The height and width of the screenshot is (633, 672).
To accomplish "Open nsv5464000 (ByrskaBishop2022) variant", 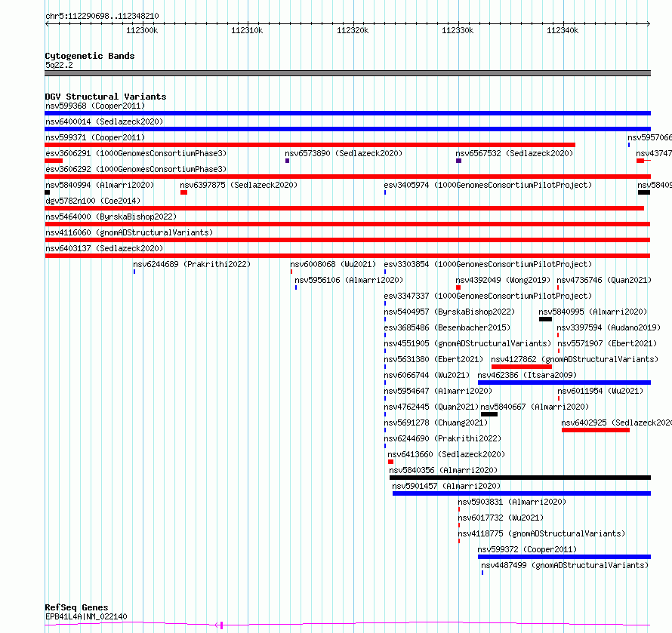I will 111,217.
